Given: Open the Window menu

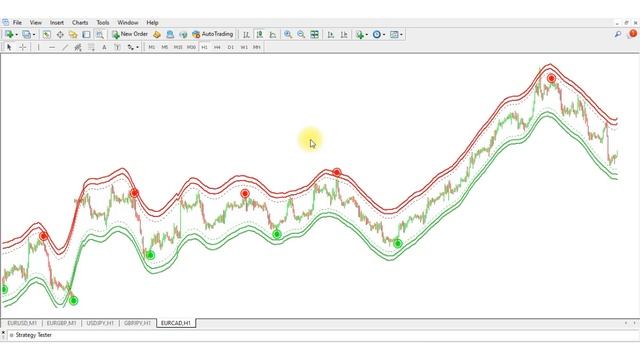Looking at the screenshot, I should coord(128,22).
